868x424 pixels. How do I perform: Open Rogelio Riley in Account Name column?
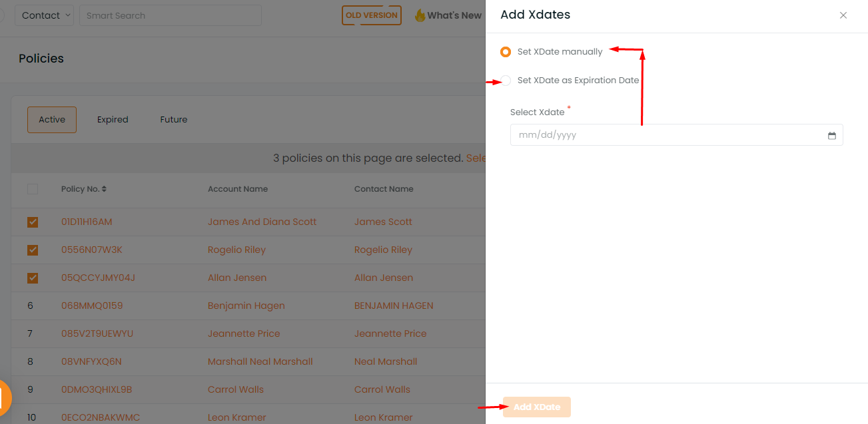[236, 250]
